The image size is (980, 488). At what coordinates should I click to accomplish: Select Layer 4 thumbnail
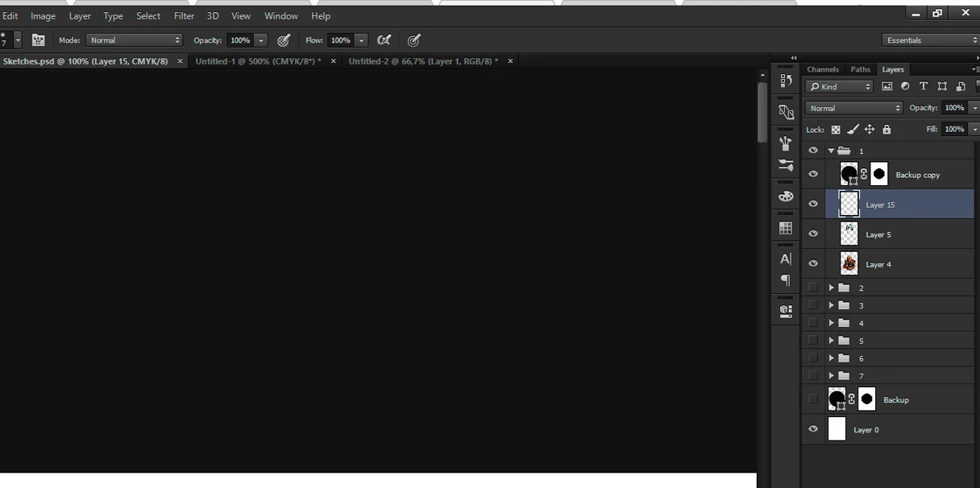849,263
